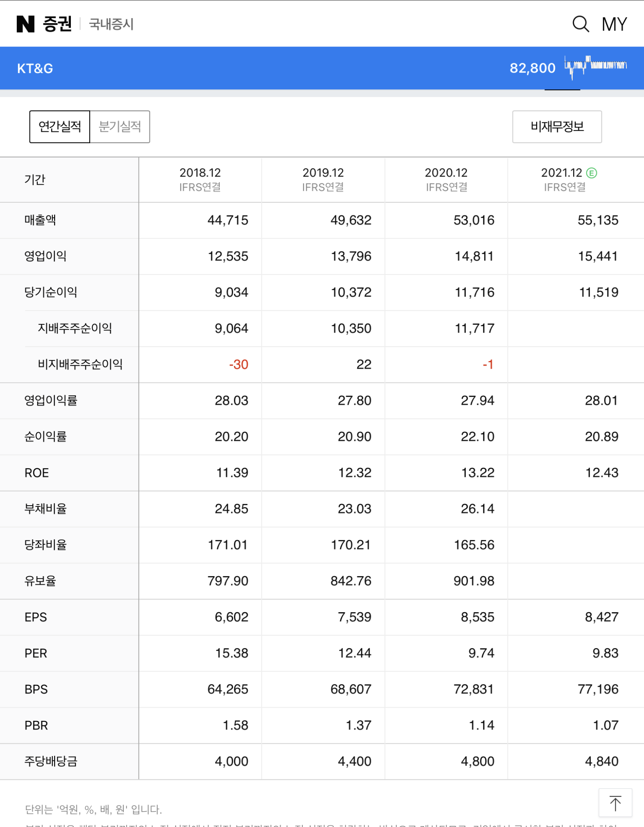644x827 pixels.
Task: Click the 매출액 row label
Action: (x=40, y=220)
